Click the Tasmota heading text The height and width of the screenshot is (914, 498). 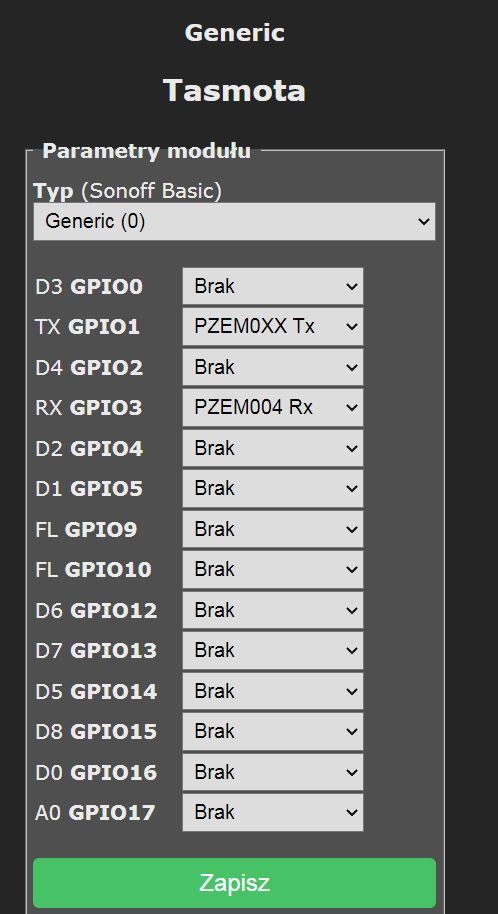234,91
